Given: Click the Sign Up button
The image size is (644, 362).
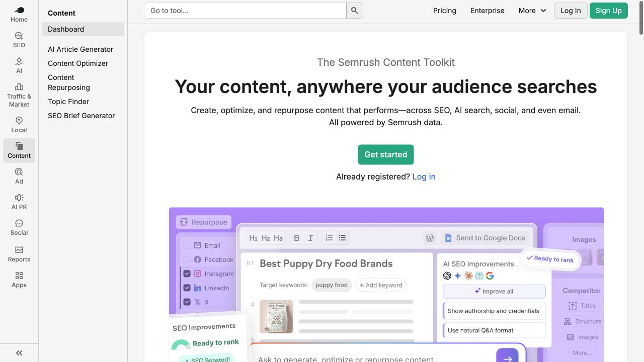Looking at the screenshot, I should [609, 11].
